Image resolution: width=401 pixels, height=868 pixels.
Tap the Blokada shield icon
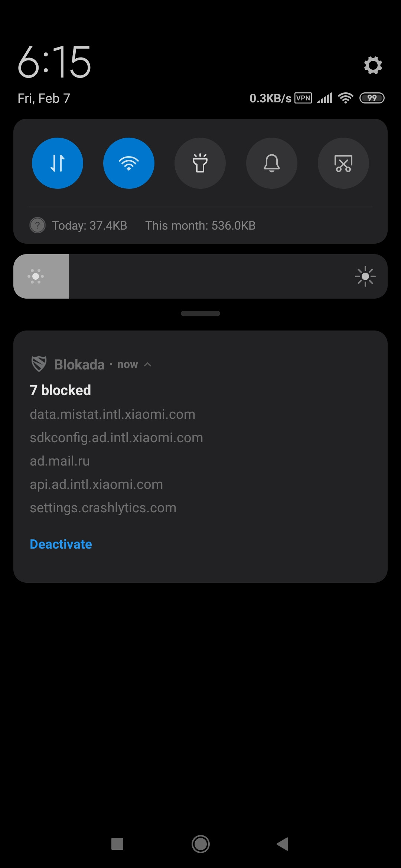[x=39, y=364]
